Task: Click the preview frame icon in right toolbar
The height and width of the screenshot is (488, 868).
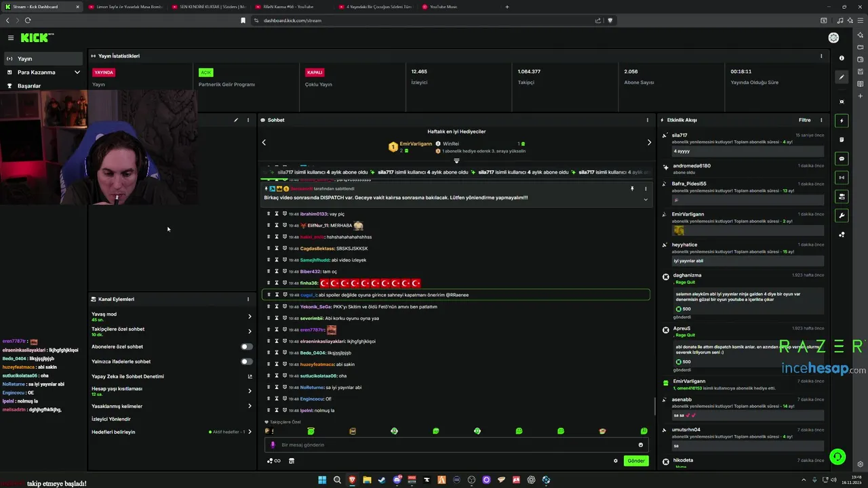Action: click(x=842, y=102)
